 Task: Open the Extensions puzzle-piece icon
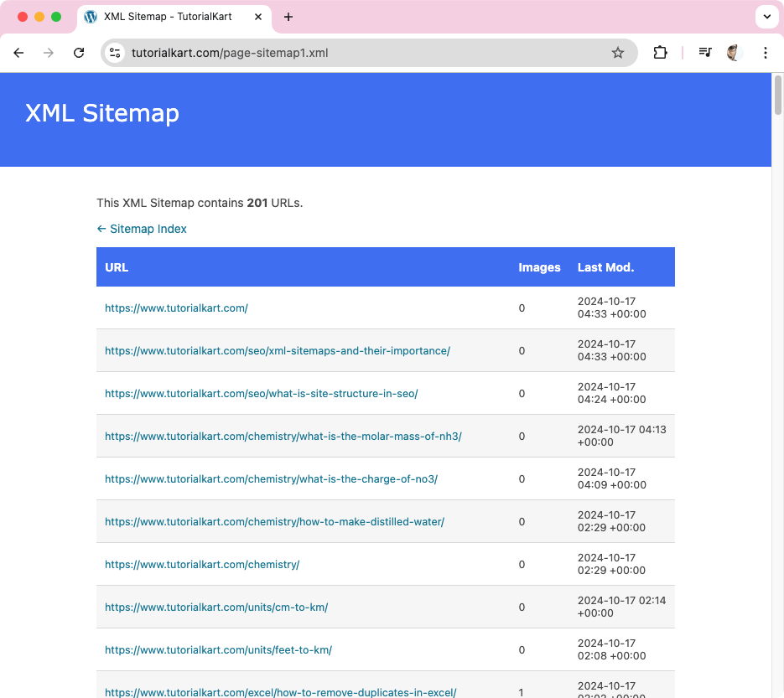click(660, 52)
